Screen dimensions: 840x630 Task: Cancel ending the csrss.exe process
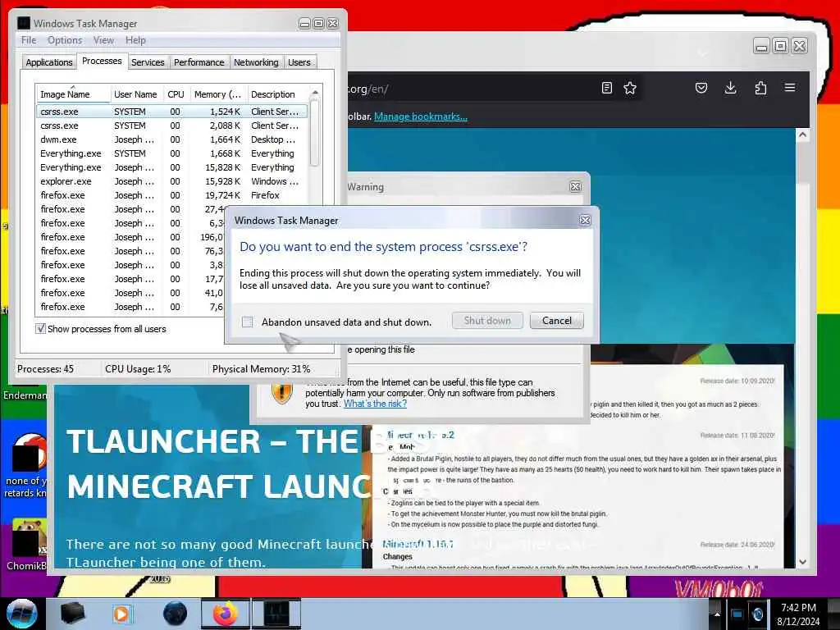[x=557, y=321]
